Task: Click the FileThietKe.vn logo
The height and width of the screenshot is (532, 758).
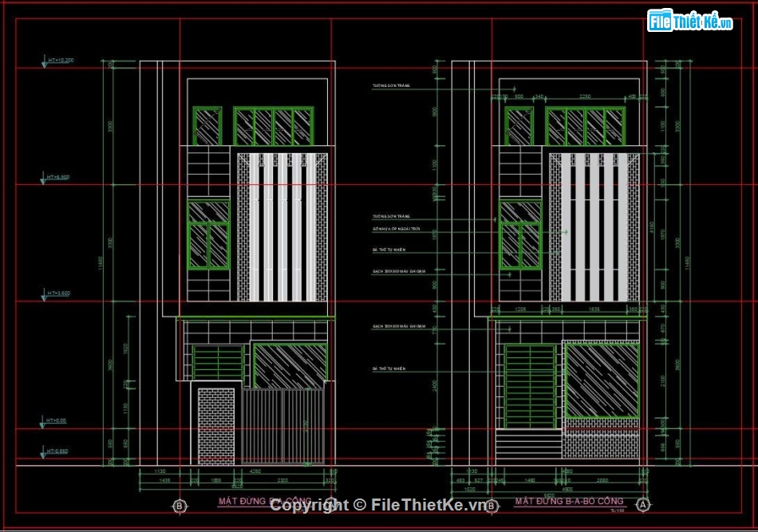Action: 689,22
